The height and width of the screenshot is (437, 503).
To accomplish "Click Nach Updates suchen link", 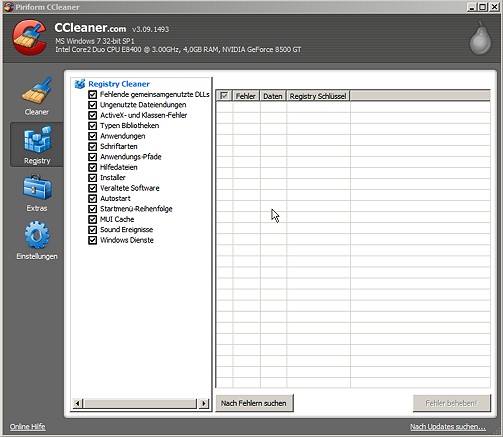I will point(448,427).
